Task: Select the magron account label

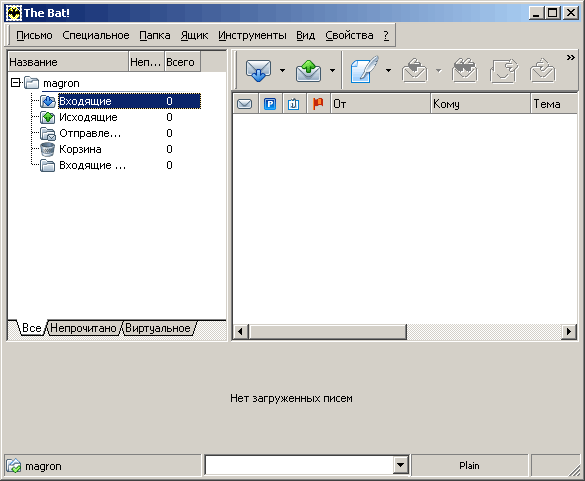Action: point(61,83)
